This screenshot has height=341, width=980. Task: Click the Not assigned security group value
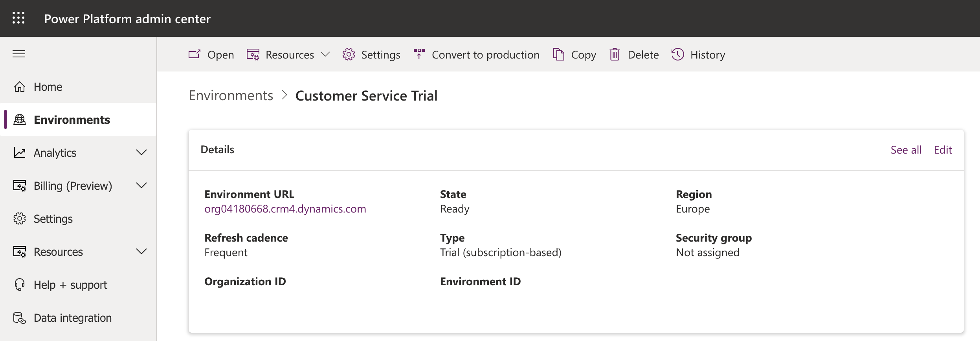(708, 252)
